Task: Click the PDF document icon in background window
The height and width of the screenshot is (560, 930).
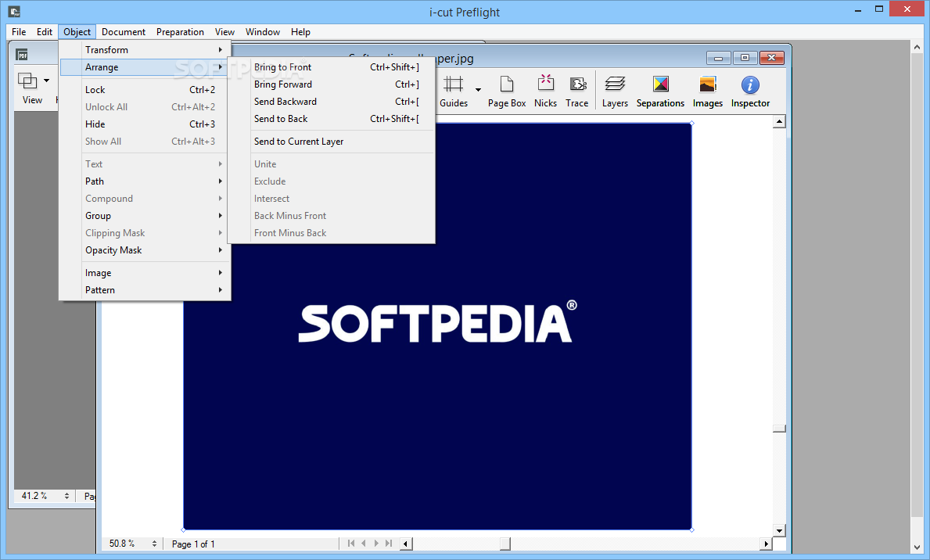Action: [22, 56]
